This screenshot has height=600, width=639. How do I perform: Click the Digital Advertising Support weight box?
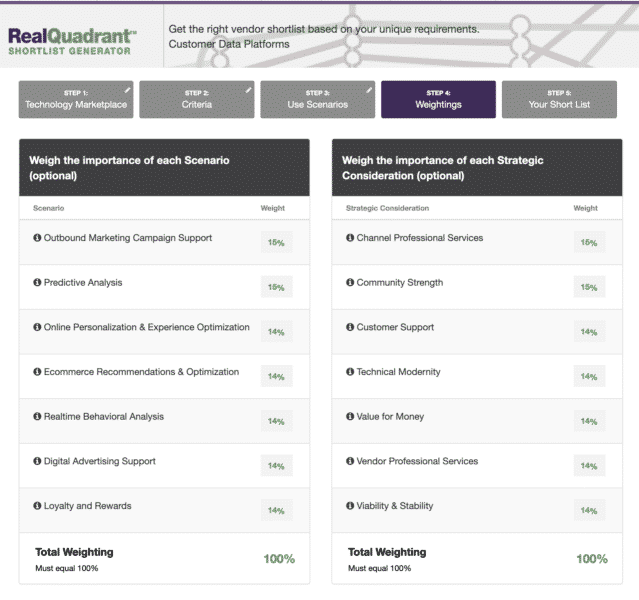276,466
